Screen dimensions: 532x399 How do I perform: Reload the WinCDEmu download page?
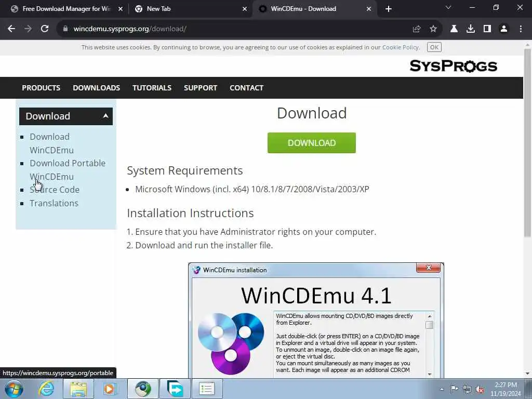pyautogui.click(x=45, y=29)
